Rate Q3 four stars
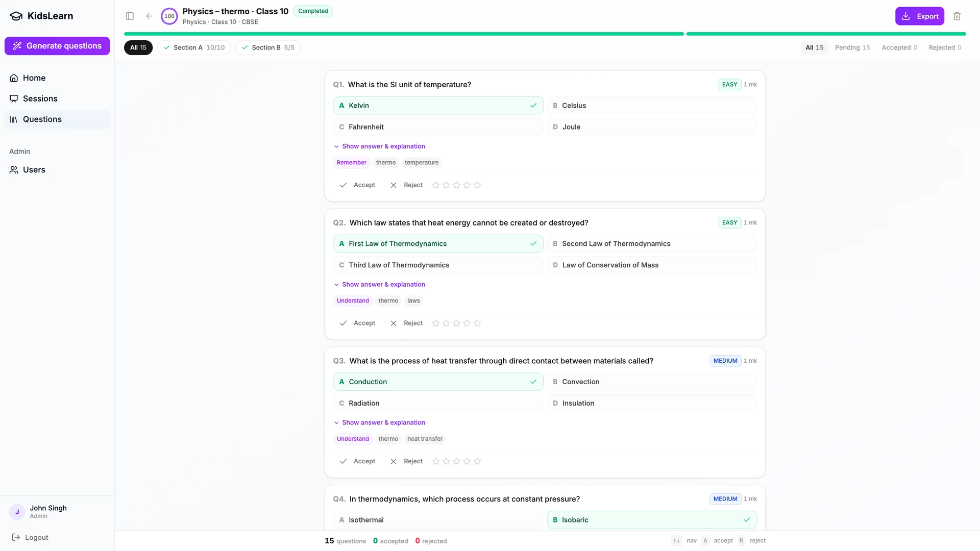 [467, 462]
